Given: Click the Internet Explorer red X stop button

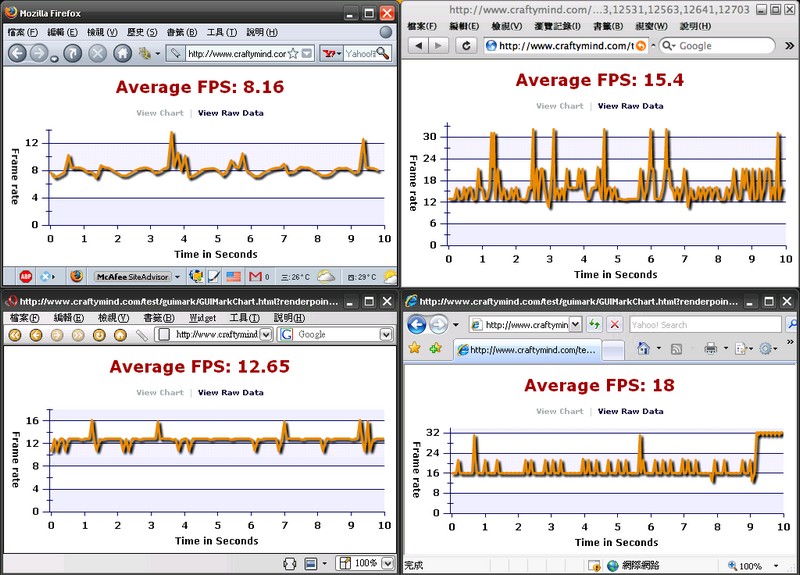Looking at the screenshot, I should pos(615,324).
